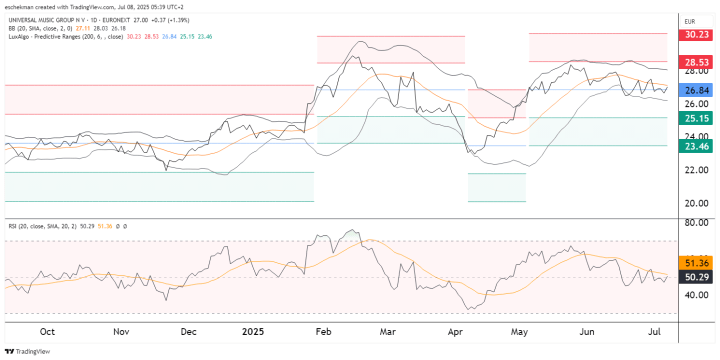Click the Apr label on time axis
720x360 pixels.
(456, 332)
